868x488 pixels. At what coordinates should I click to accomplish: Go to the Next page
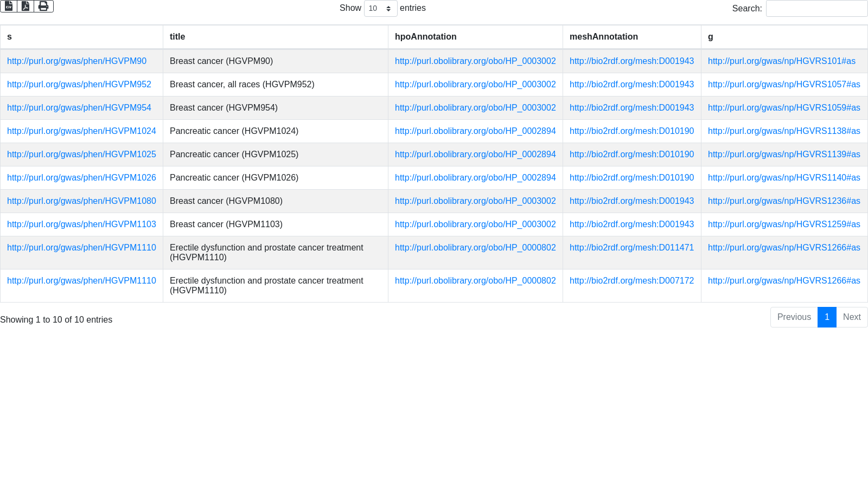pos(851,317)
